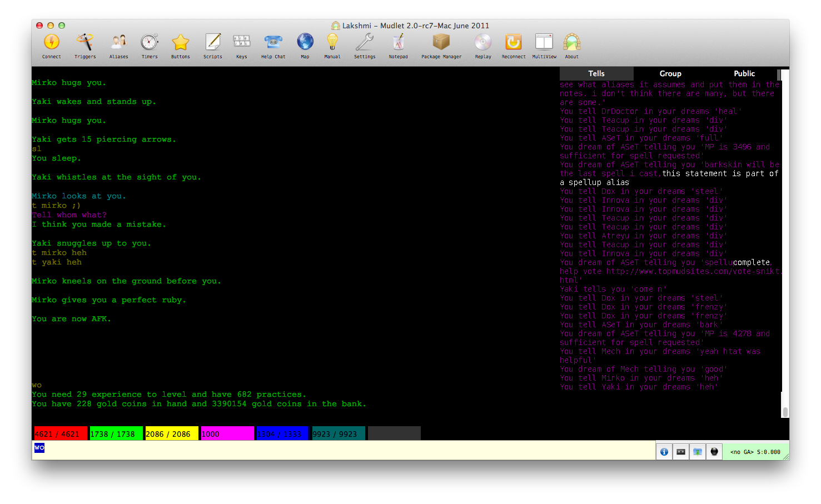This screenshot has height=504, width=821.
Task: Click the Reconnect toolbar icon
Action: 513,43
